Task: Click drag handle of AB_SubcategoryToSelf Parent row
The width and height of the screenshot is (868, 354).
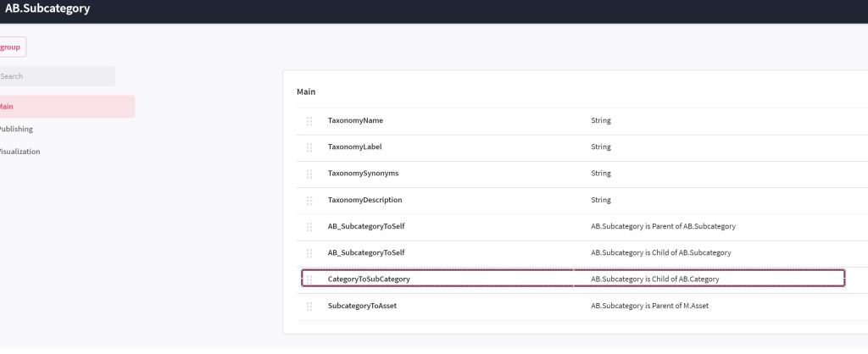Action: tap(309, 227)
